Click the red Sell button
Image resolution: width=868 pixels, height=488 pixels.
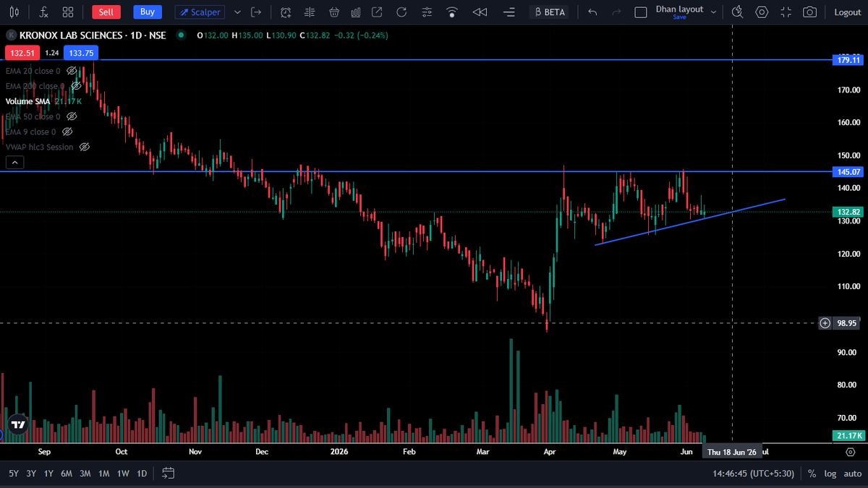106,12
